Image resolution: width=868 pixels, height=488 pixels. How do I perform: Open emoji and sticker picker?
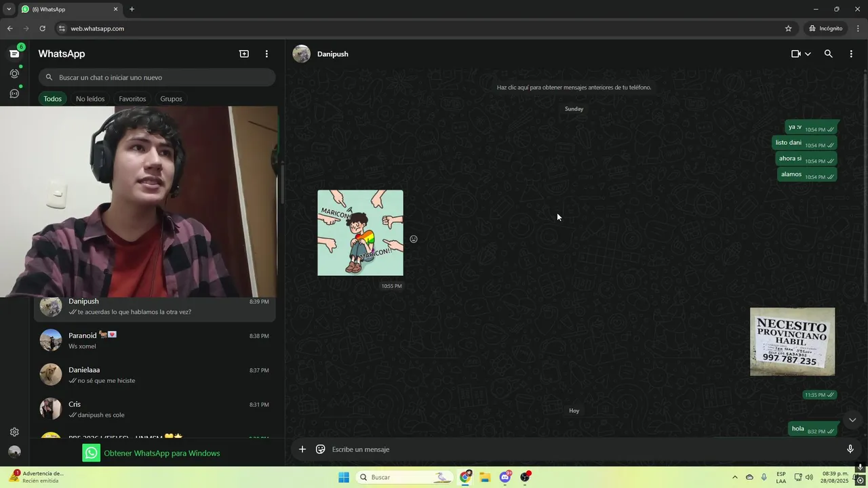point(321,449)
